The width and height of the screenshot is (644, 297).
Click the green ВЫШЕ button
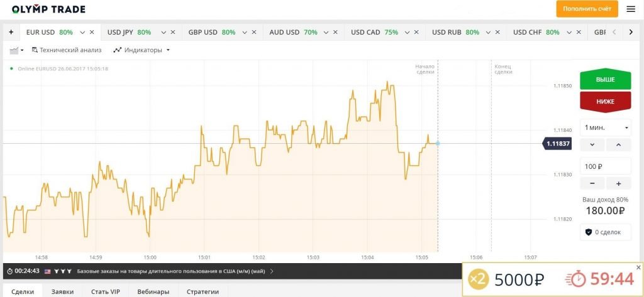605,80
